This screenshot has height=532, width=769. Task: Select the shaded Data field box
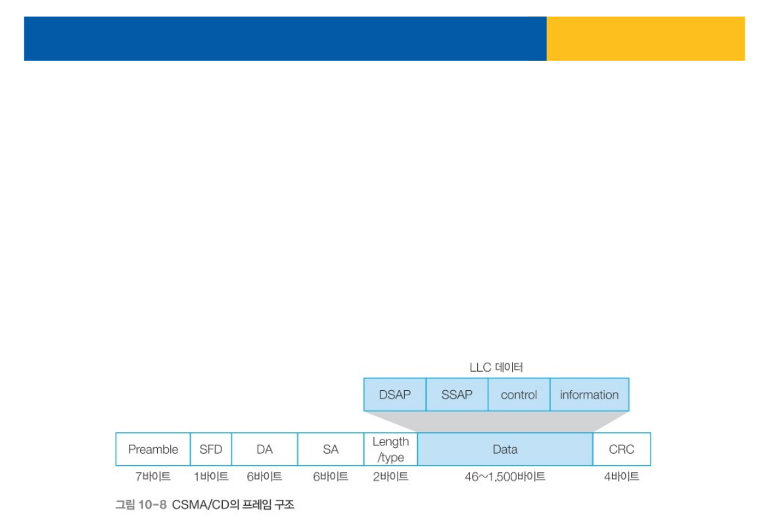tap(505, 449)
